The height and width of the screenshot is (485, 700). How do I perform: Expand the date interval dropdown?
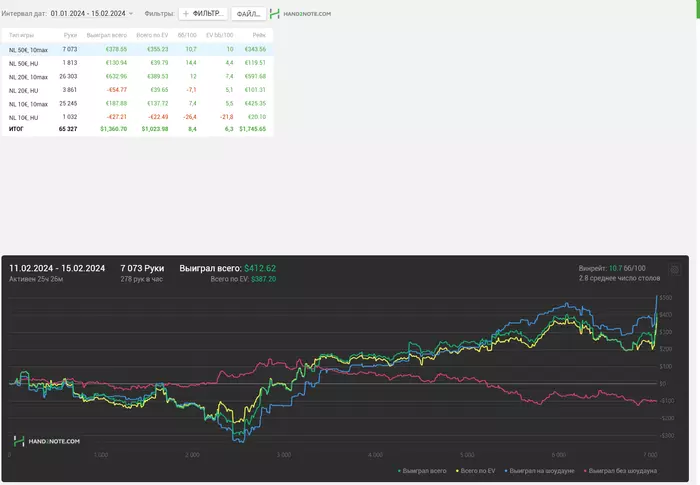coord(130,14)
